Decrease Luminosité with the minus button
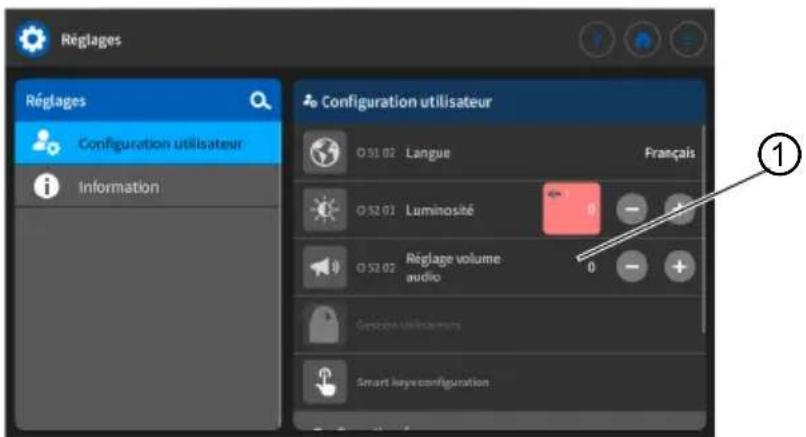The image size is (806, 437). click(632, 209)
